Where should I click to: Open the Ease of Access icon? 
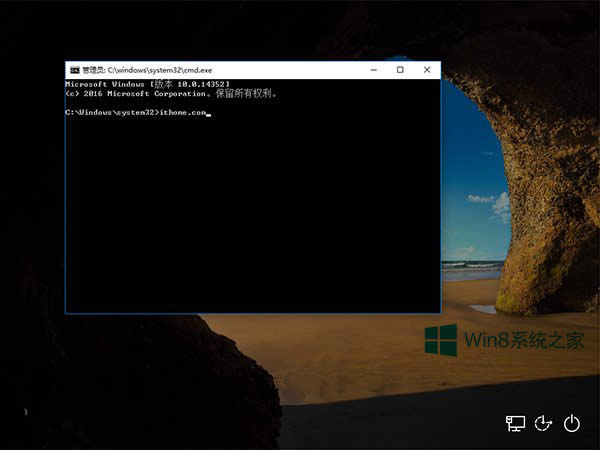(543, 423)
